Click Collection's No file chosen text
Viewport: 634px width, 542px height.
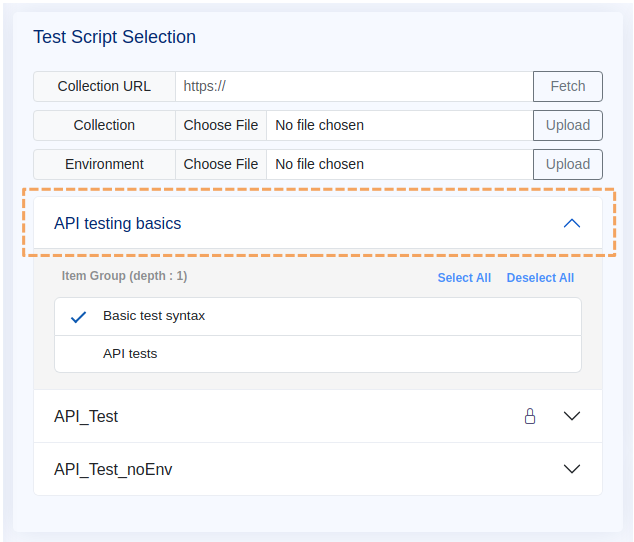pyautogui.click(x=319, y=125)
